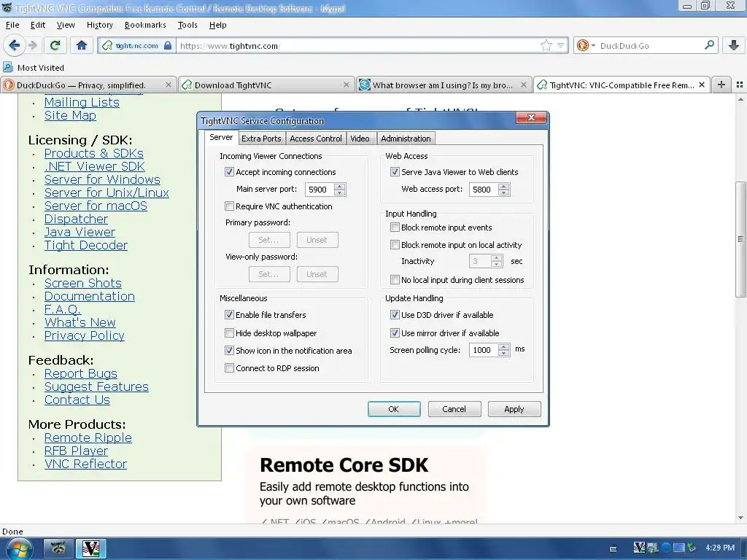Open a new tab with plus icon
Viewport: 747px width, 560px height.
click(x=721, y=85)
